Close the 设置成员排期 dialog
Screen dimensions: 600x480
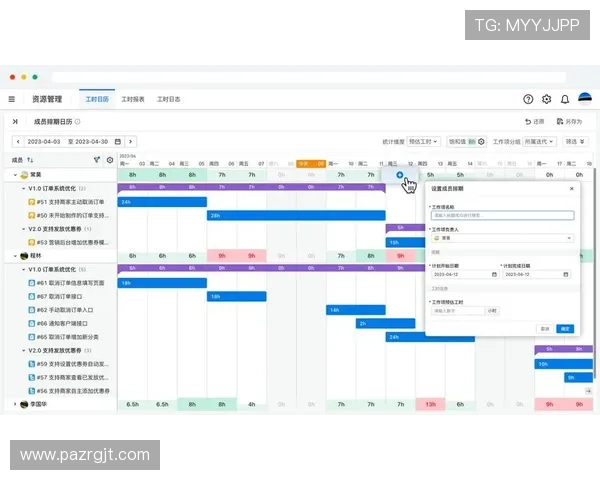572,189
